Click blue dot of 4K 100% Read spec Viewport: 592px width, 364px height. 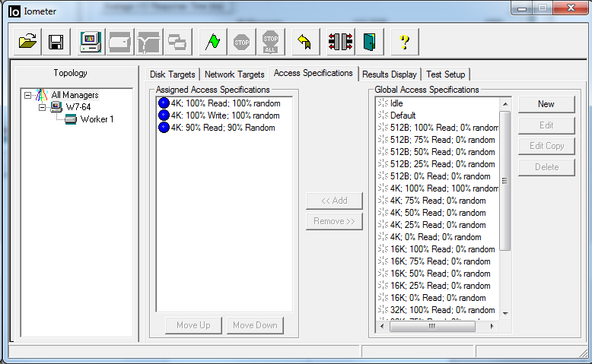pyautogui.click(x=164, y=103)
